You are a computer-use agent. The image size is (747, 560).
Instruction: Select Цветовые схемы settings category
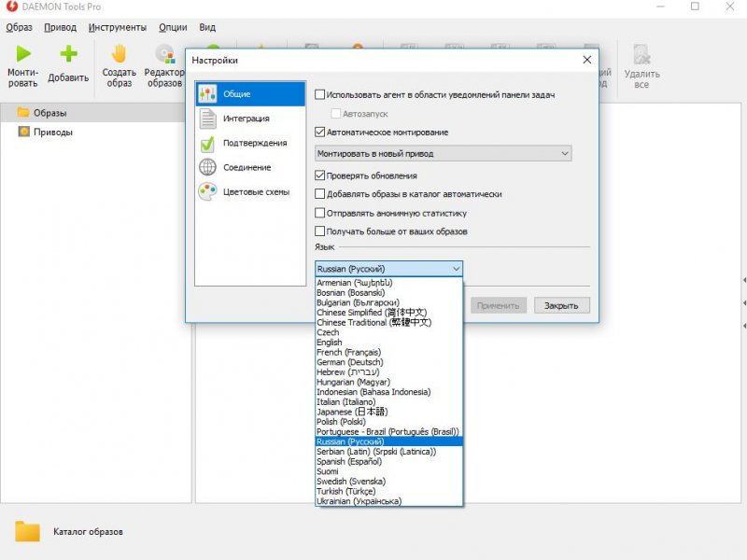point(250,192)
